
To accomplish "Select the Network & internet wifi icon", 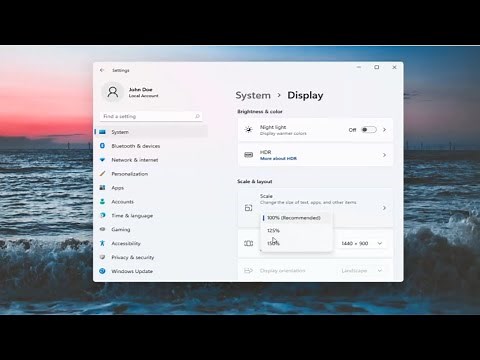I will (103, 160).
